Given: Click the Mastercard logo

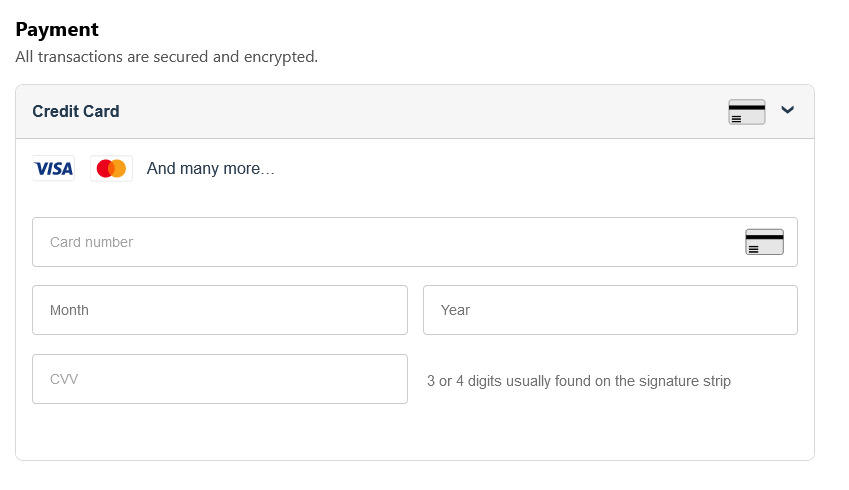Looking at the screenshot, I should [x=112, y=168].
